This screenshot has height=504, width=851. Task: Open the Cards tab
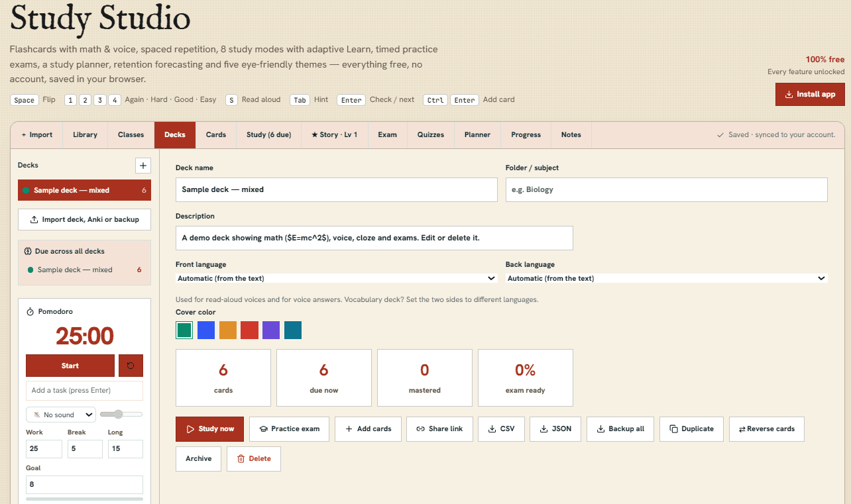point(216,134)
